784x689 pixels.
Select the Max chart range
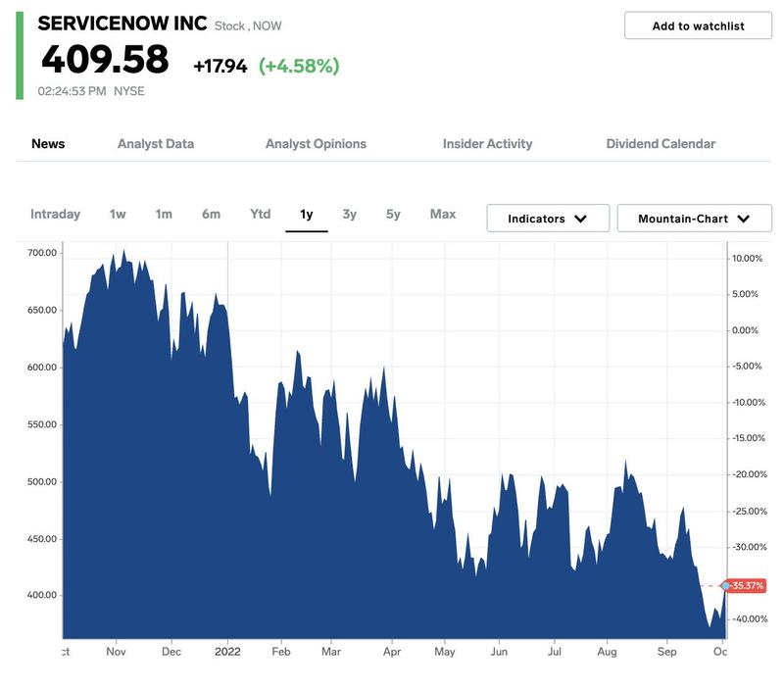click(x=443, y=214)
